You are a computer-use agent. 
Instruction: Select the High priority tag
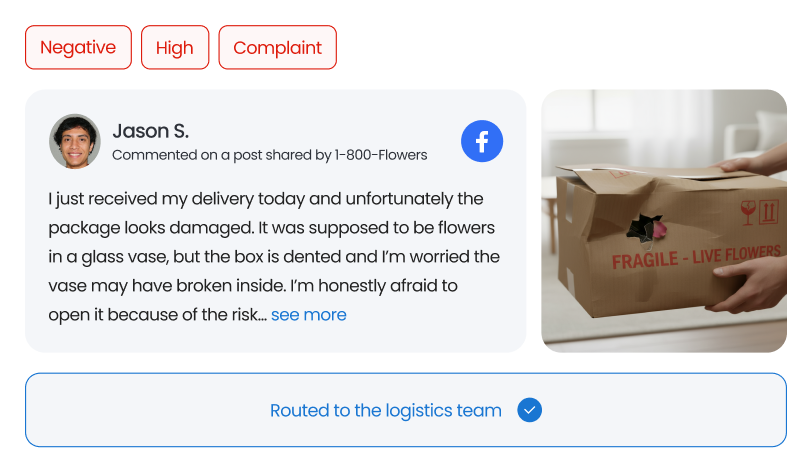175,47
